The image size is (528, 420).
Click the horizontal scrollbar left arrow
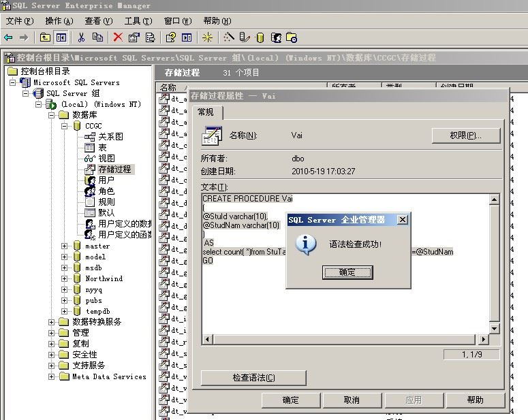207,339
